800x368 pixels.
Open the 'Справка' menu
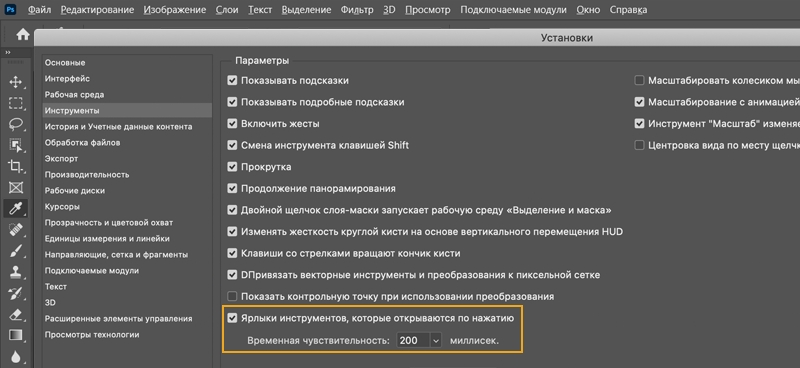point(629,10)
